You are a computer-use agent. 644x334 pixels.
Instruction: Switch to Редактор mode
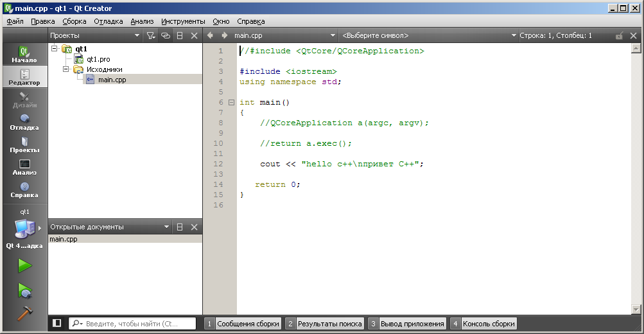24,76
